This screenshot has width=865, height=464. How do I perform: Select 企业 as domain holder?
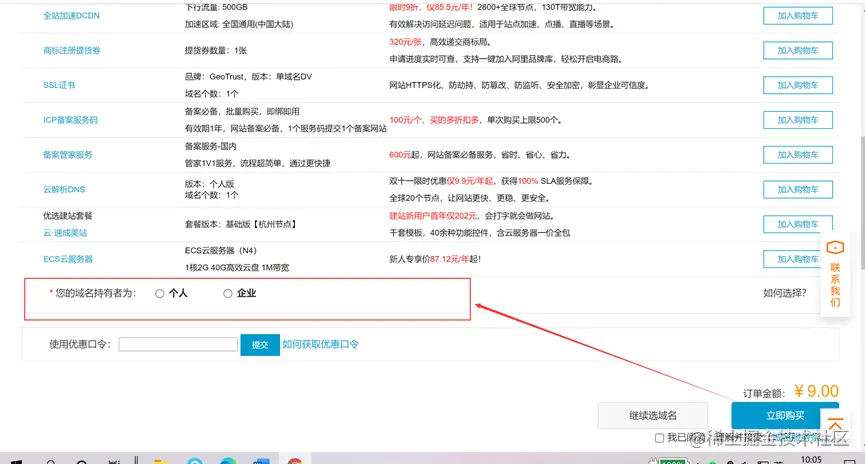tap(227, 294)
